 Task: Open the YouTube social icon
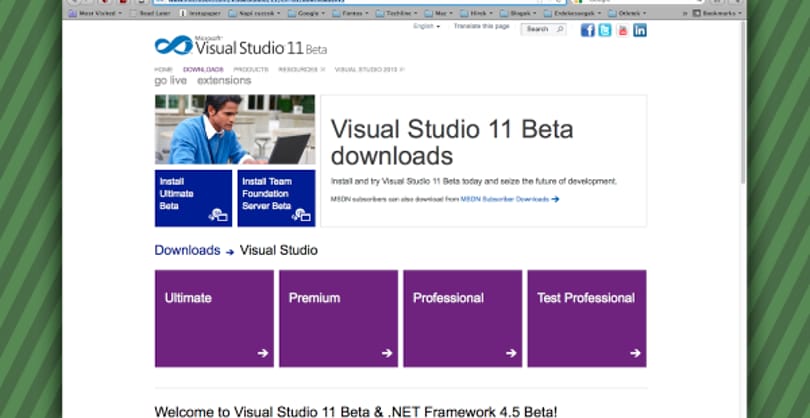point(622,30)
